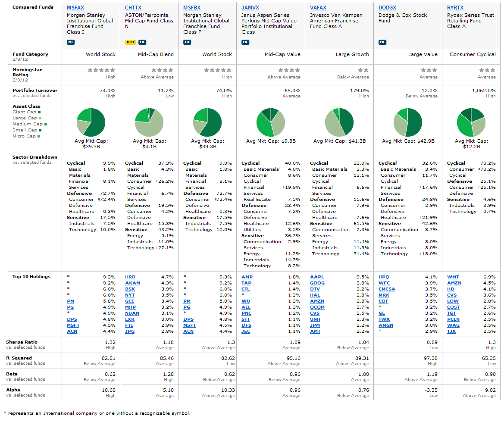The image size is (504, 422).
Task: Open the CMCSA holding link
Action: click(387, 289)
